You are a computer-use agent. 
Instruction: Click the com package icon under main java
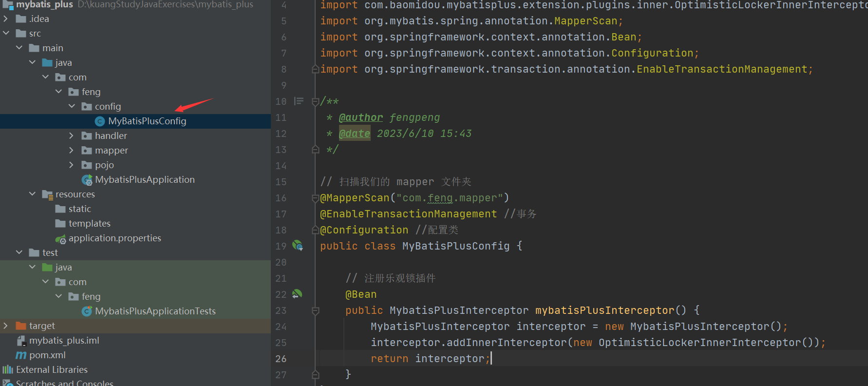click(60, 77)
